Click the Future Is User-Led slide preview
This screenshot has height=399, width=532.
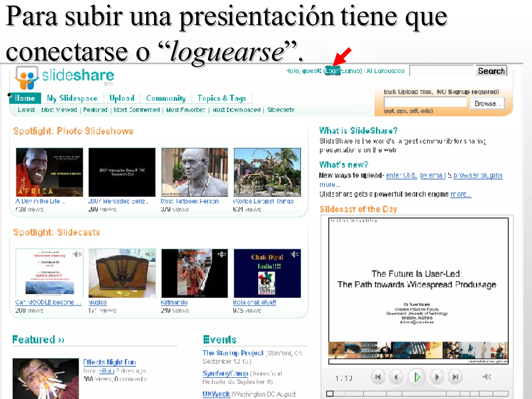pyautogui.click(x=418, y=291)
